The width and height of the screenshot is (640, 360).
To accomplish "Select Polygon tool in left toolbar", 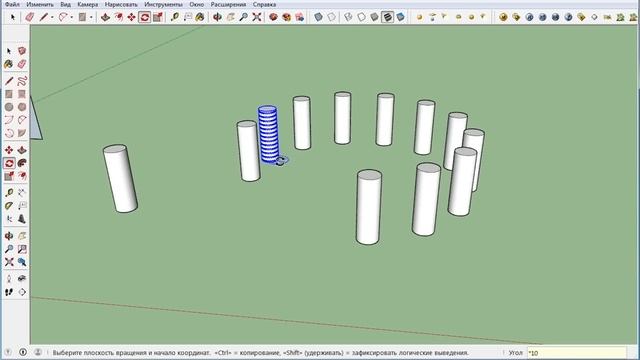I will pos(22,107).
